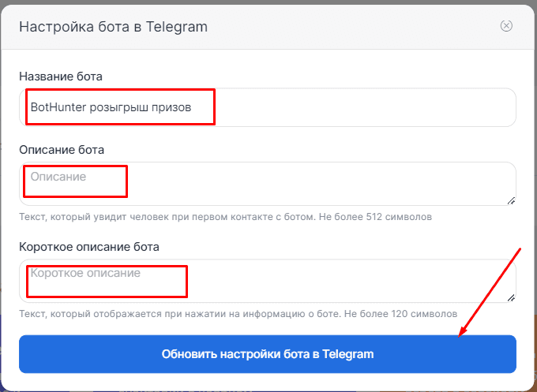Viewport: 537px width, 392px height.
Task: Grab the resize handle of the short description textarea
Action: click(x=511, y=297)
